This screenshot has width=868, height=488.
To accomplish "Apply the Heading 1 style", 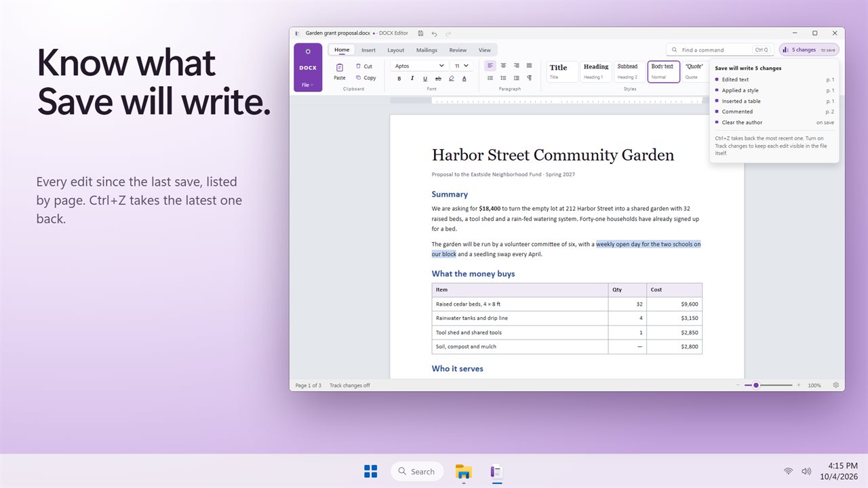I will click(596, 72).
